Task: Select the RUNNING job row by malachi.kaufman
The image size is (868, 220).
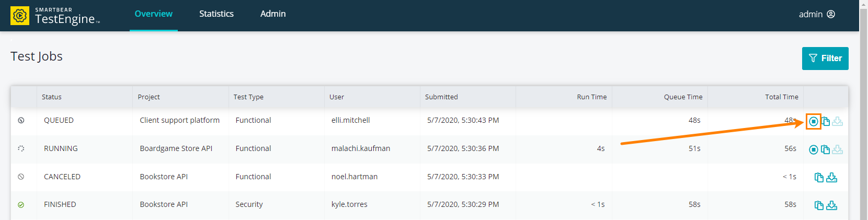Action: click(429, 149)
